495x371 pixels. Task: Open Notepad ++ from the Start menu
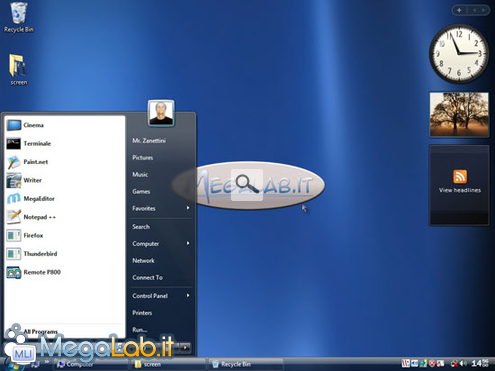point(64,217)
